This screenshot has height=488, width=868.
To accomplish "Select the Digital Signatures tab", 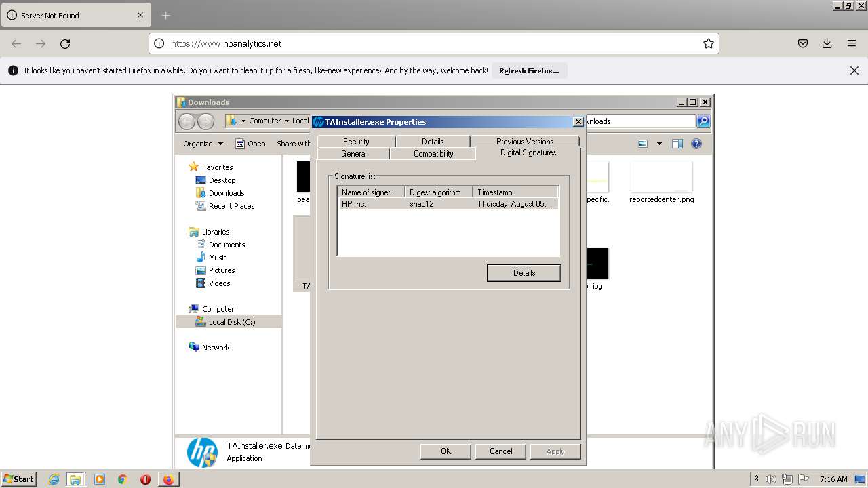I will [528, 152].
